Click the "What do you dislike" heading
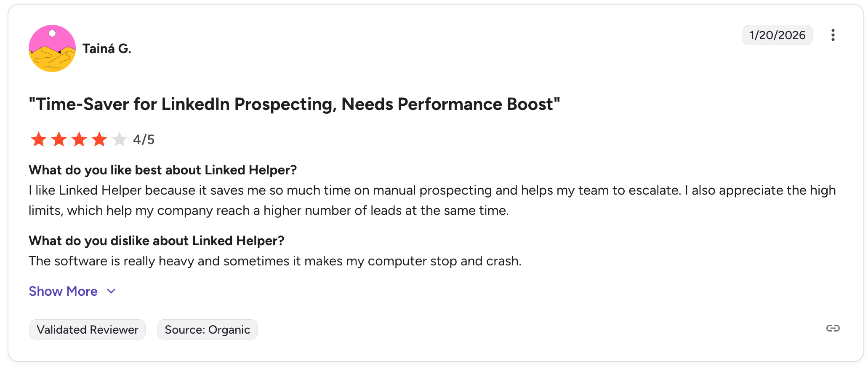 click(x=156, y=241)
